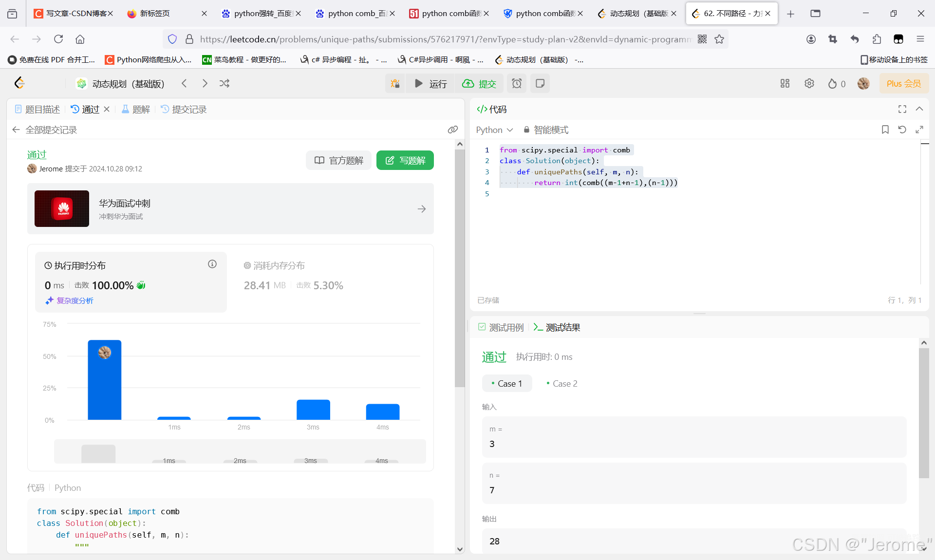Click the shuffle random problem icon
Screen dimensions: 935x560
(224, 83)
